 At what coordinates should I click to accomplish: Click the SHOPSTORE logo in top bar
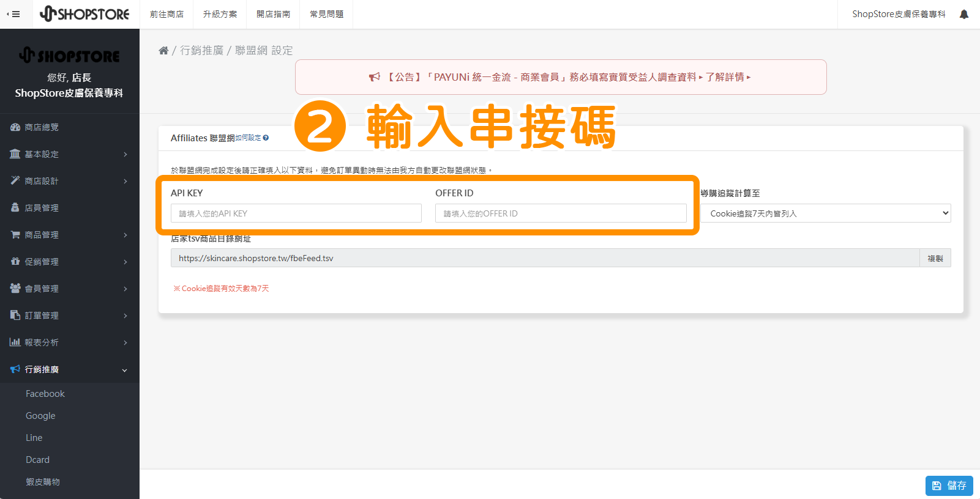[84, 14]
